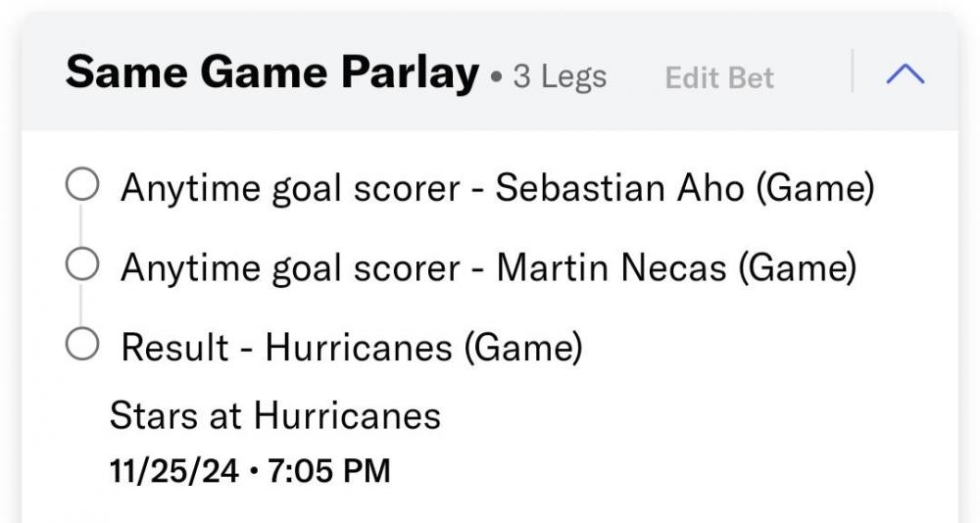Click the (Game) tag on the Sebastian Aho leg

pos(813,187)
